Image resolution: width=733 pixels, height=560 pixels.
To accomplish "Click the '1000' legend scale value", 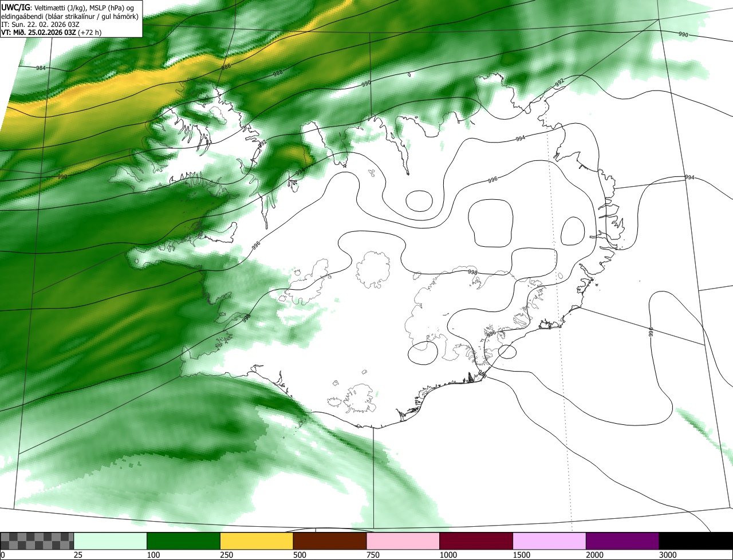I will click(x=448, y=555).
